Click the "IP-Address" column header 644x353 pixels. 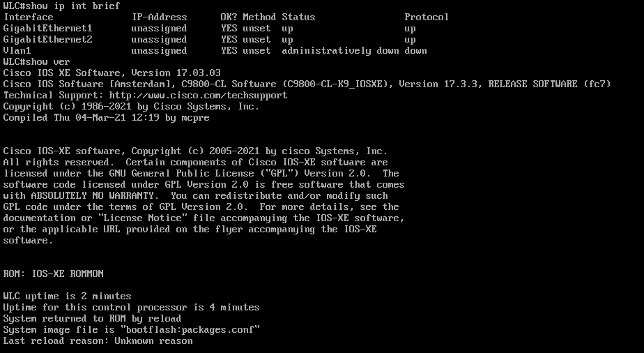point(159,17)
